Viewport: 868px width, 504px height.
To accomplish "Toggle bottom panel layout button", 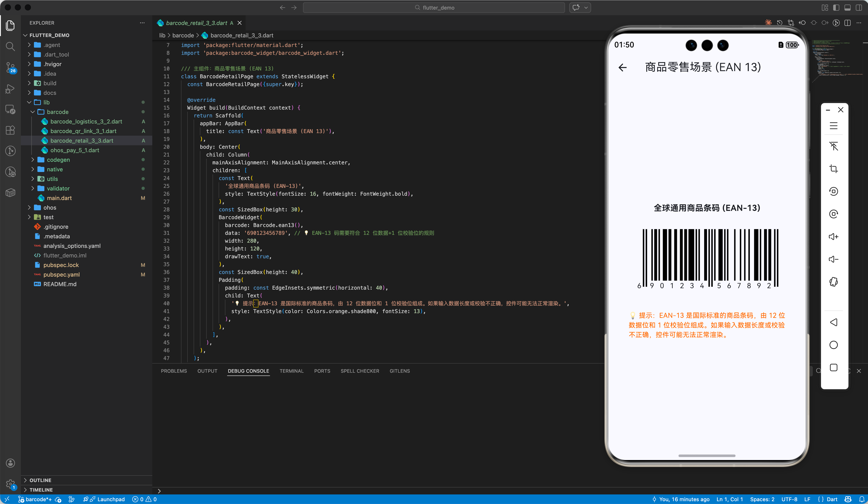I will tap(847, 8).
